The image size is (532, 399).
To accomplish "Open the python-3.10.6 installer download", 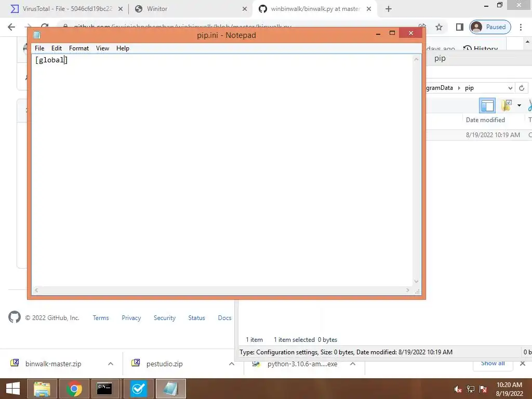I will coord(302,364).
